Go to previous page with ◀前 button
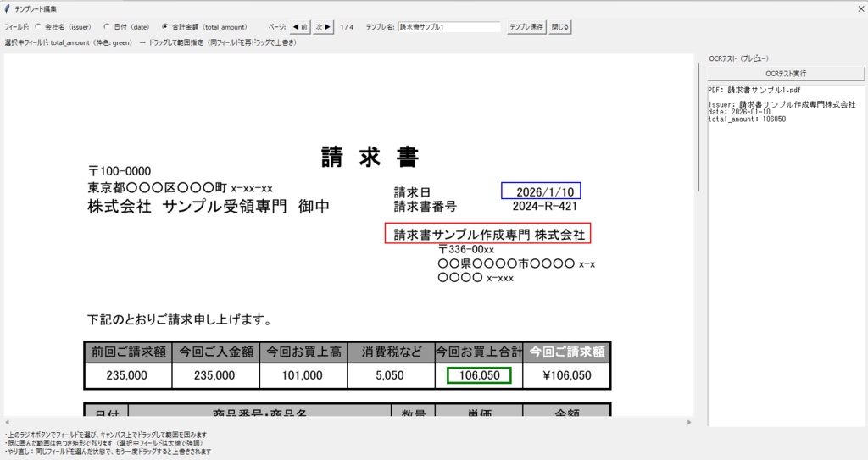The image size is (868, 460). (300, 26)
